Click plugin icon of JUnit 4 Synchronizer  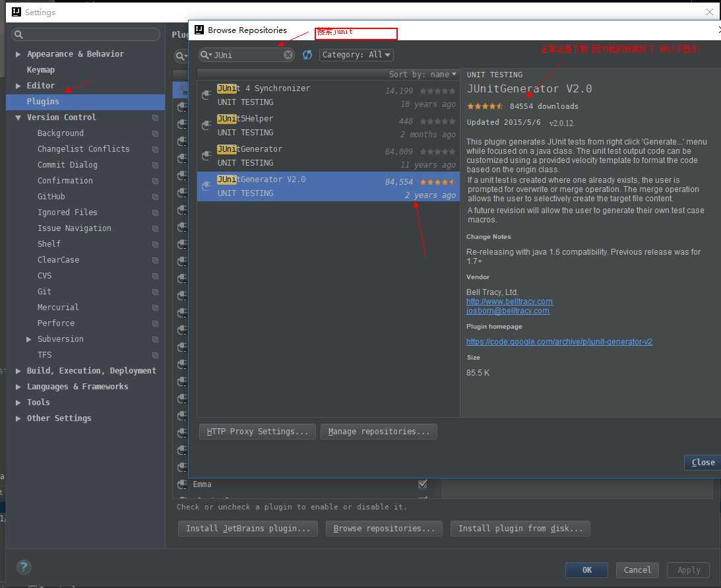tap(206, 95)
